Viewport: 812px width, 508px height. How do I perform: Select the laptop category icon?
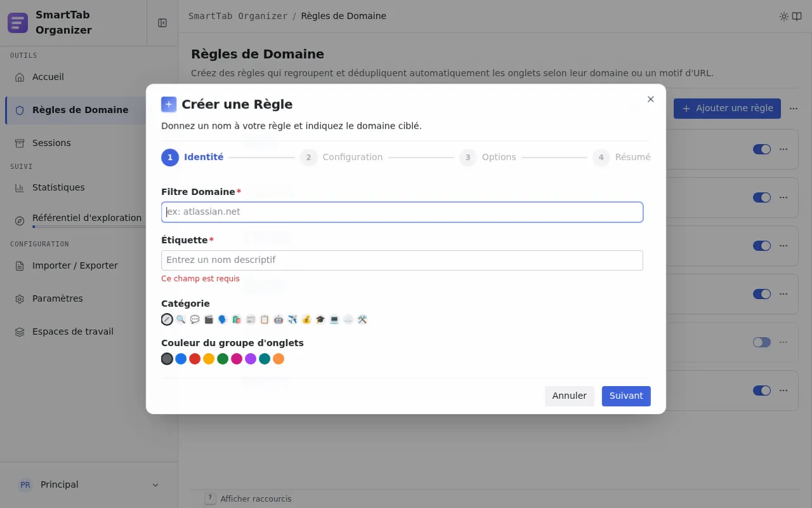click(x=334, y=319)
